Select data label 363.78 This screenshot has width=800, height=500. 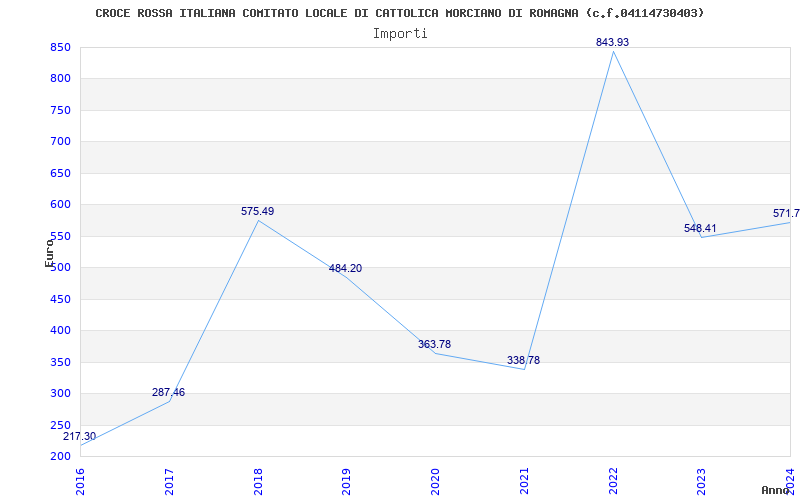pos(435,344)
